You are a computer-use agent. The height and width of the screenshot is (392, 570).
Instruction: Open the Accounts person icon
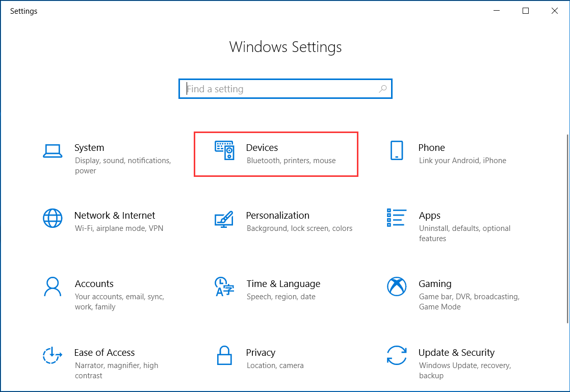click(53, 286)
